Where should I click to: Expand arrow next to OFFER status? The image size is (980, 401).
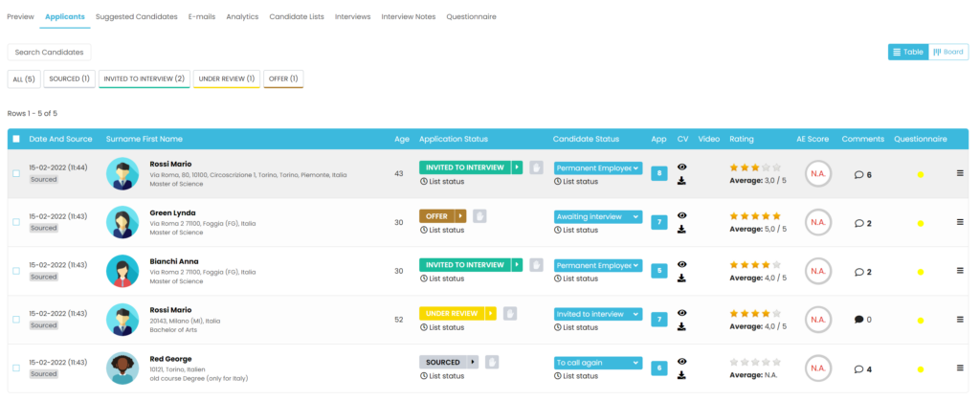point(460,216)
